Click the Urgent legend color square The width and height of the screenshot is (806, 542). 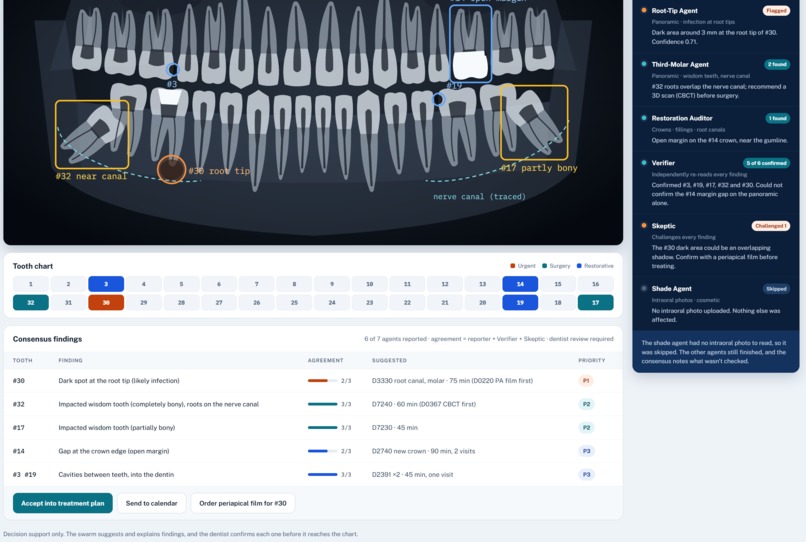pos(512,266)
